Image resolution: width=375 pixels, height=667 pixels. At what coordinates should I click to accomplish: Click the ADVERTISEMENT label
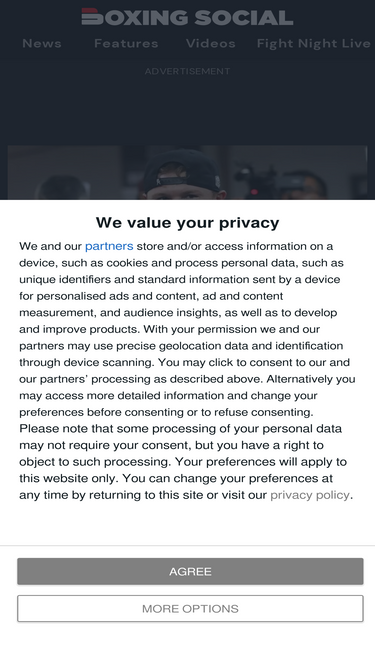(x=187, y=71)
